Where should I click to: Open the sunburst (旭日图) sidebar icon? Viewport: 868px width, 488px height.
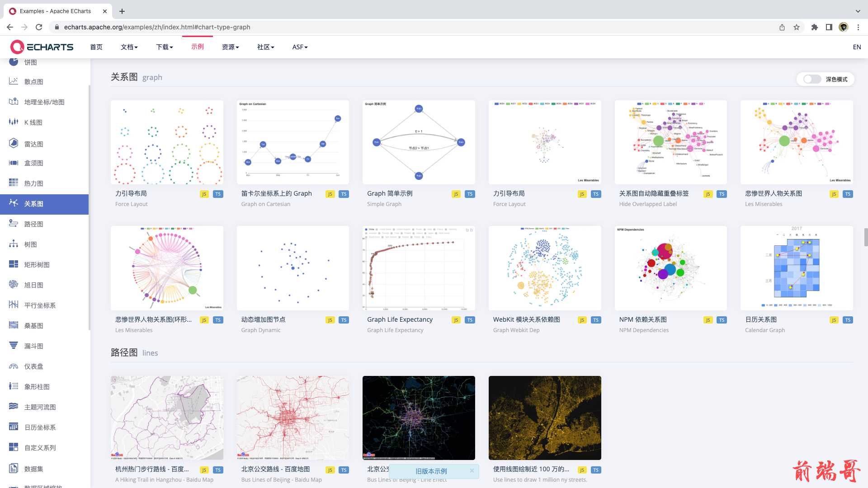[x=14, y=285]
